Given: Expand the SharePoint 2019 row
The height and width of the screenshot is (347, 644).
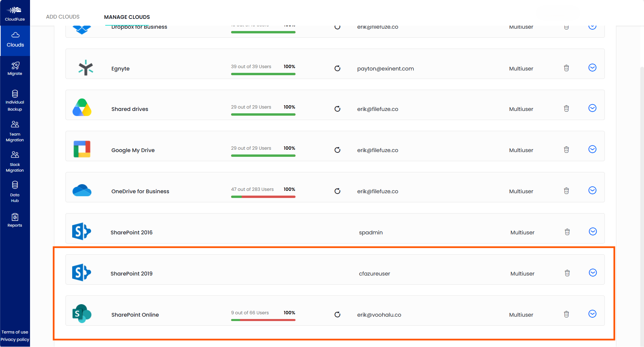Looking at the screenshot, I should 593,273.
